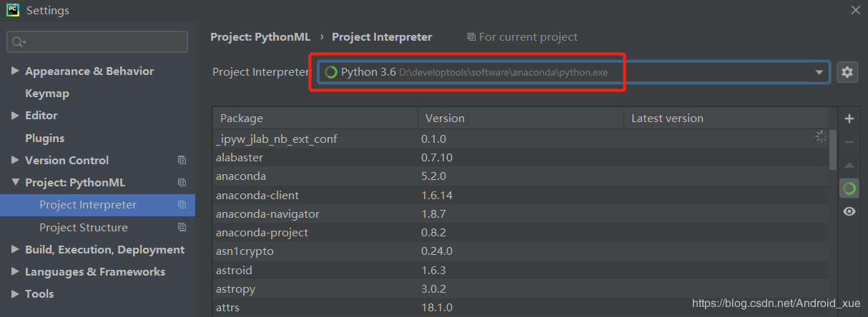Viewport: 868px width, 317px height.
Task: Select Project Structure tree item
Action: point(84,228)
